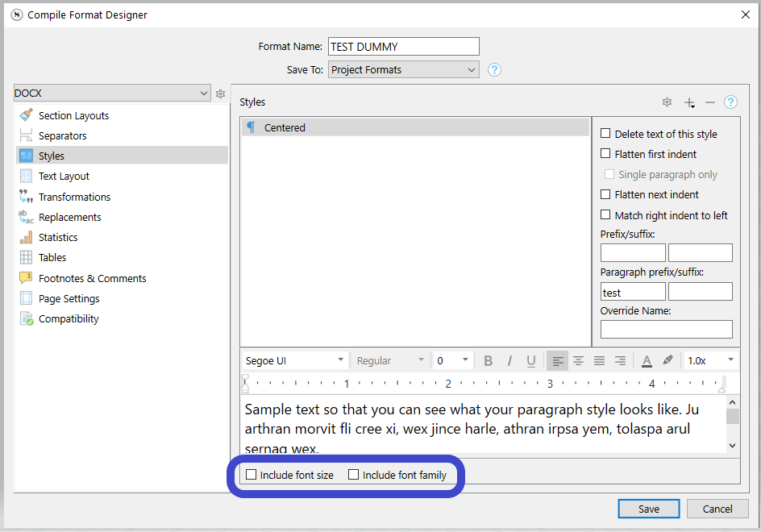Click the Compatibility checkmark icon
The height and width of the screenshot is (532, 761).
(27, 318)
